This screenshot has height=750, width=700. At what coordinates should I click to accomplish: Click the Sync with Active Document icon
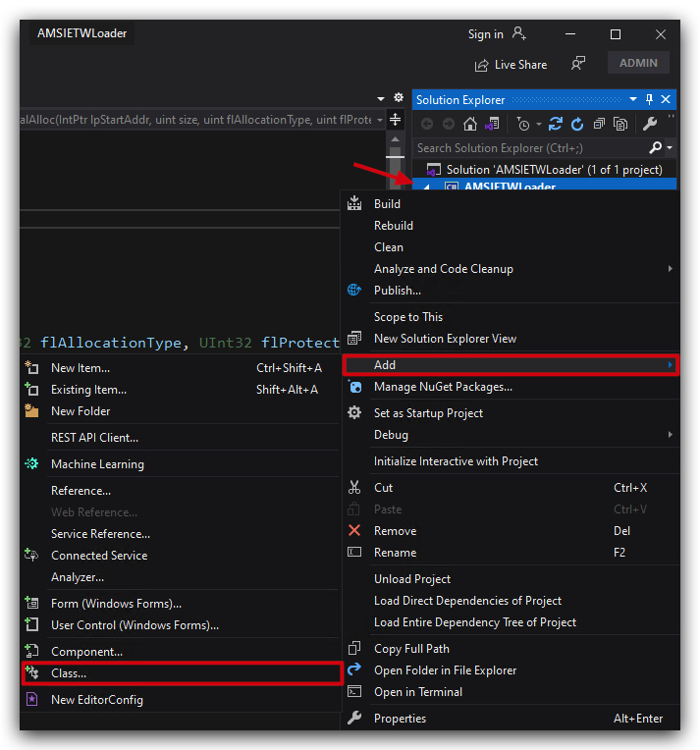click(555, 125)
